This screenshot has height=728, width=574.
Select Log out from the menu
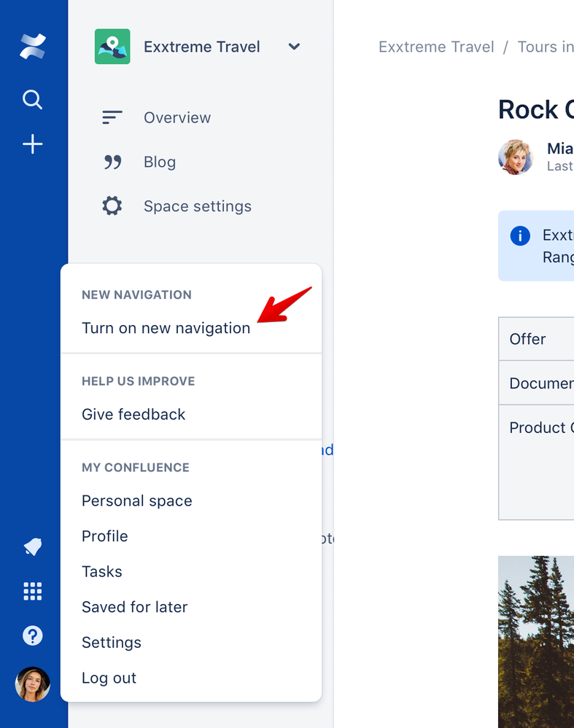(x=109, y=678)
